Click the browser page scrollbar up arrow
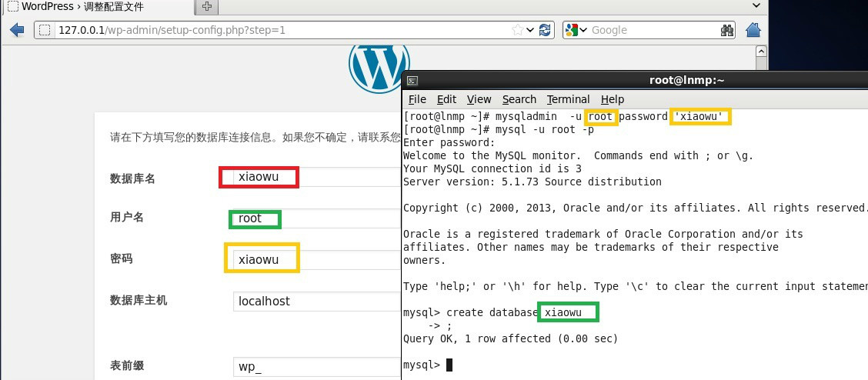The image size is (868, 380). [761, 51]
